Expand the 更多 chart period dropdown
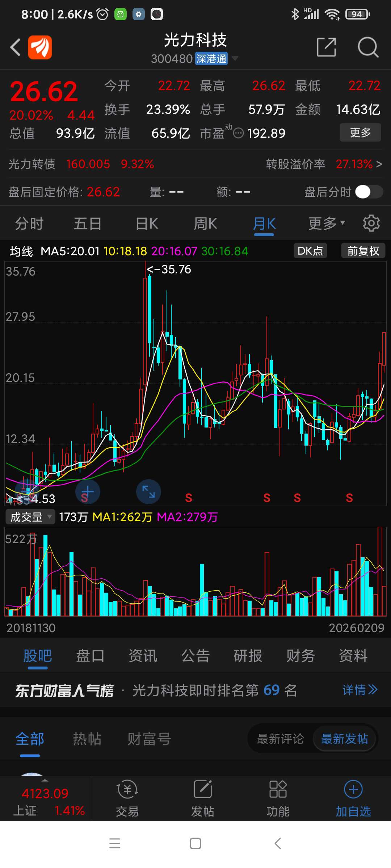The image size is (391, 868). pos(327,224)
